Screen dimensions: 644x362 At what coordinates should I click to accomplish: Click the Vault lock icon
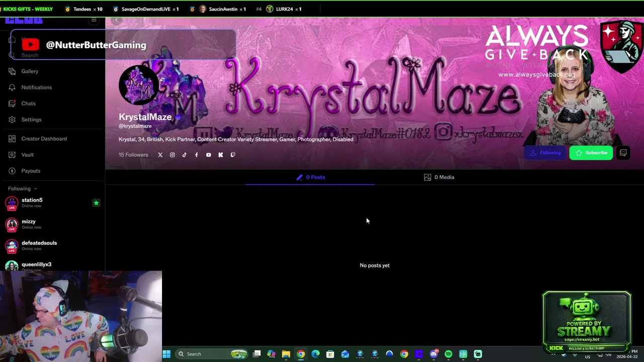12,155
